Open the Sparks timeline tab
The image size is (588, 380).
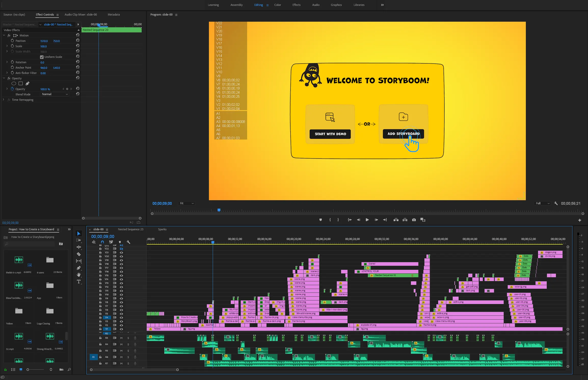(x=162, y=229)
